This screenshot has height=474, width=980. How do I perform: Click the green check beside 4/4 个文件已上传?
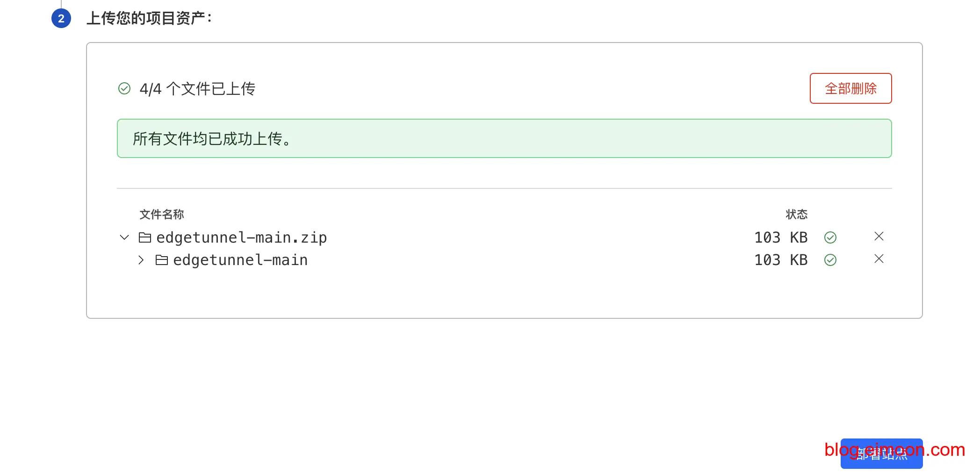click(x=124, y=88)
